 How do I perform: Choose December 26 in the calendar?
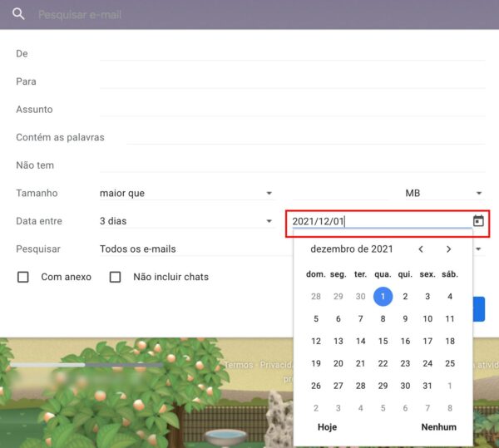click(x=316, y=386)
